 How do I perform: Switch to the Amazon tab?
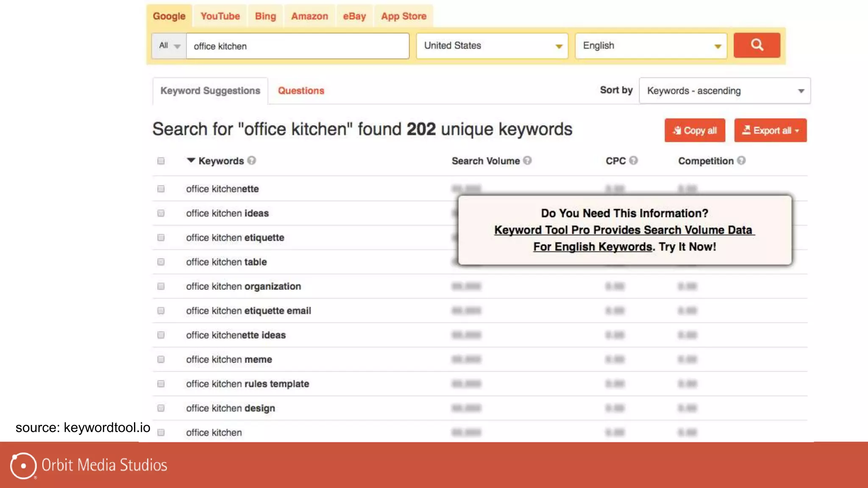(x=309, y=16)
